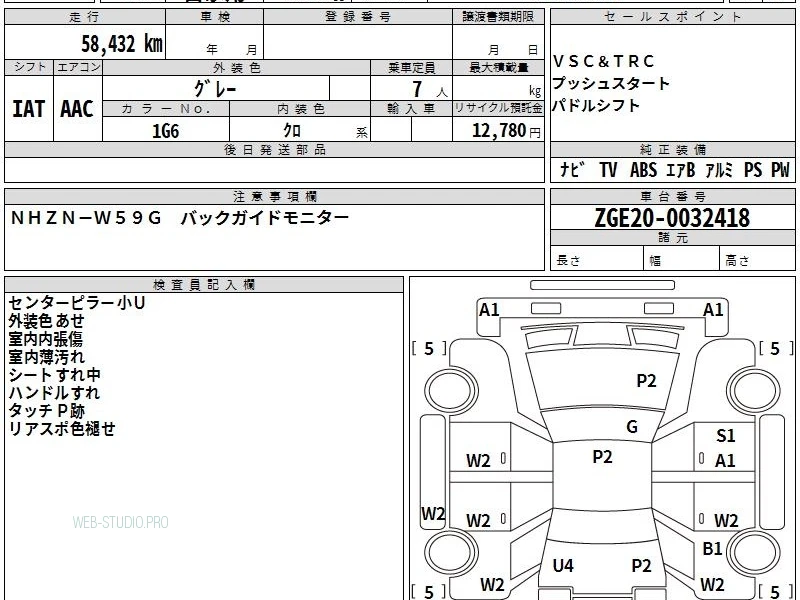Click the プッシュスタート sales point line
The image size is (800, 600).
(611, 83)
